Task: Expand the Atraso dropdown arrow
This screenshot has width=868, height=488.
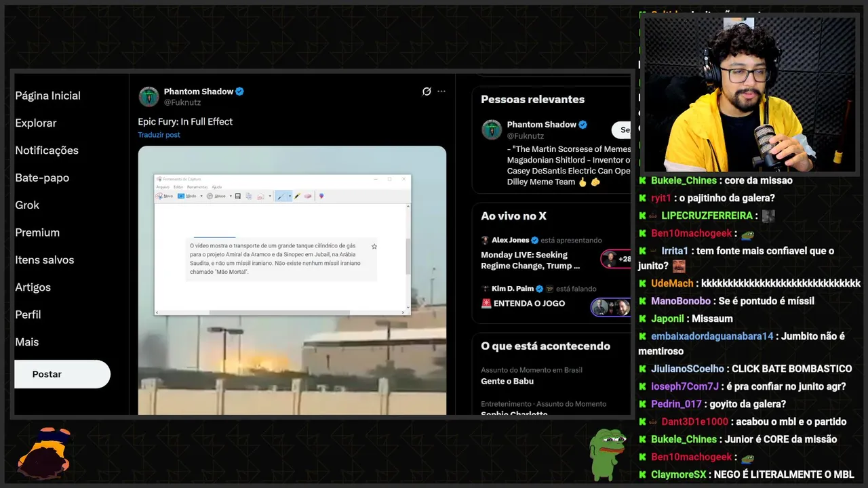Action: (231, 196)
